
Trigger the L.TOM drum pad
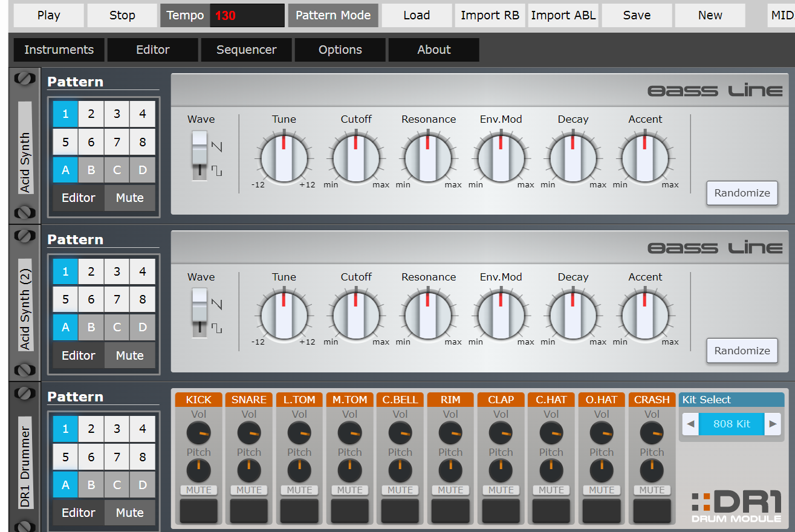click(299, 511)
